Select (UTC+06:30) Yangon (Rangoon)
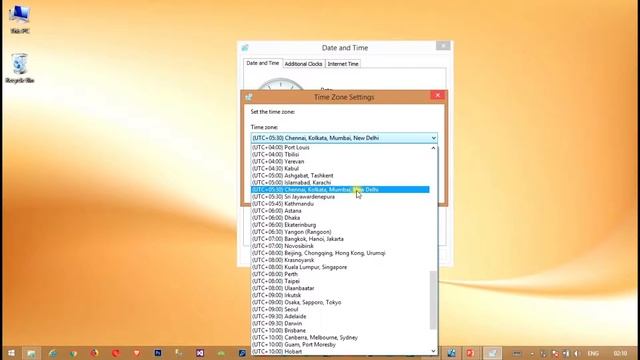 340,231
